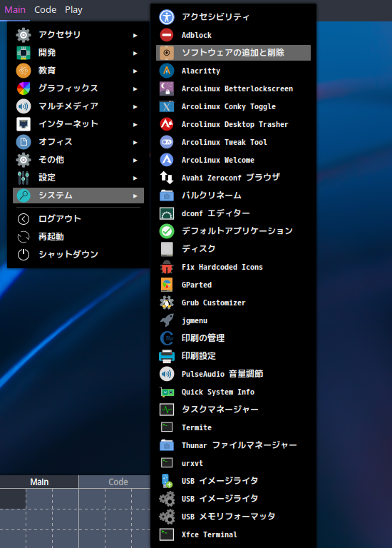This screenshot has width=392, height=548.
Task: Click the Arcolinux Desktop Trasher icon
Action: click(x=167, y=124)
